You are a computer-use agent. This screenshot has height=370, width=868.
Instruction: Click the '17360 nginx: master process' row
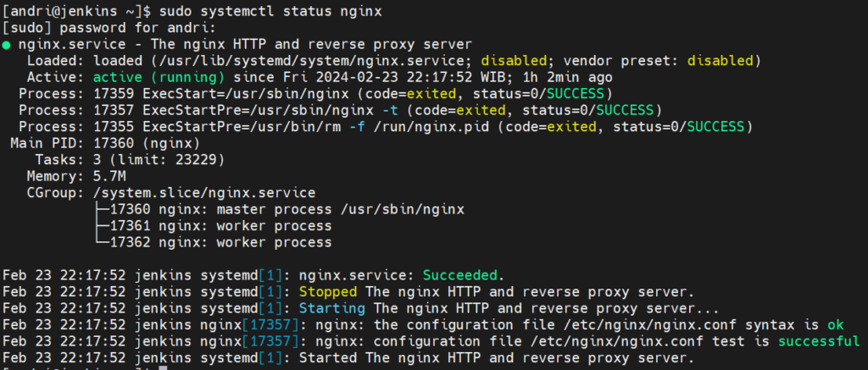point(279,210)
